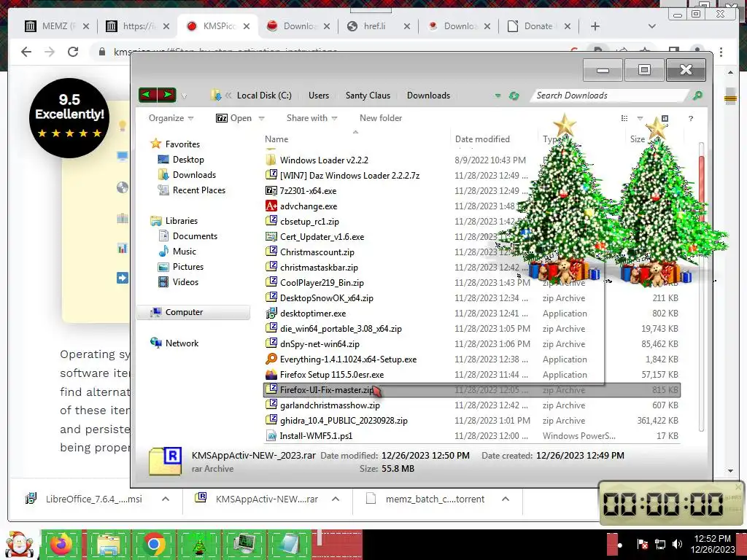Click the Chrome reload page icon
Screen dimensions: 747x560
tap(73, 52)
